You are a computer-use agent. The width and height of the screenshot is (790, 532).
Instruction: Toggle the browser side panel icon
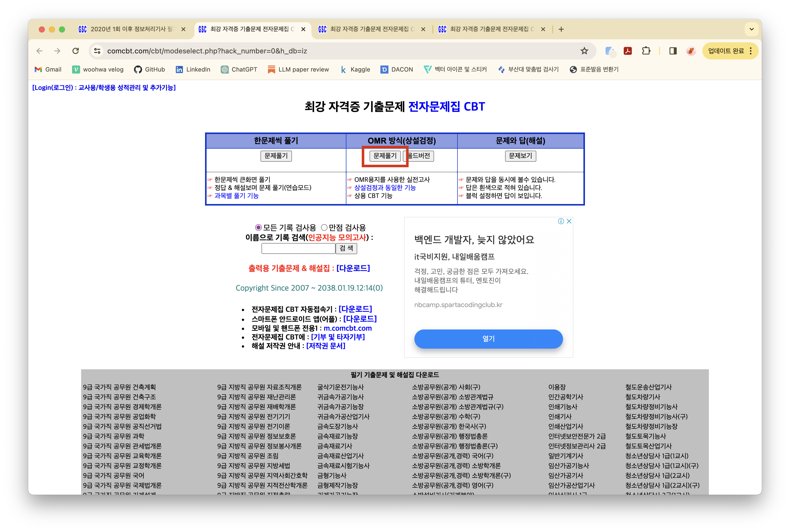[673, 51]
